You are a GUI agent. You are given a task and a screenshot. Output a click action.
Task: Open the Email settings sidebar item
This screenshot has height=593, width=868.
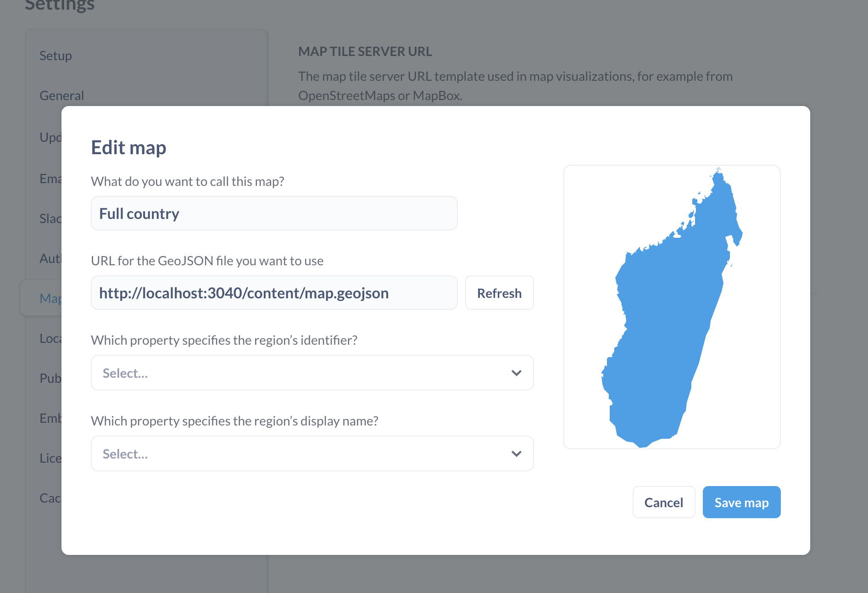click(x=50, y=179)
